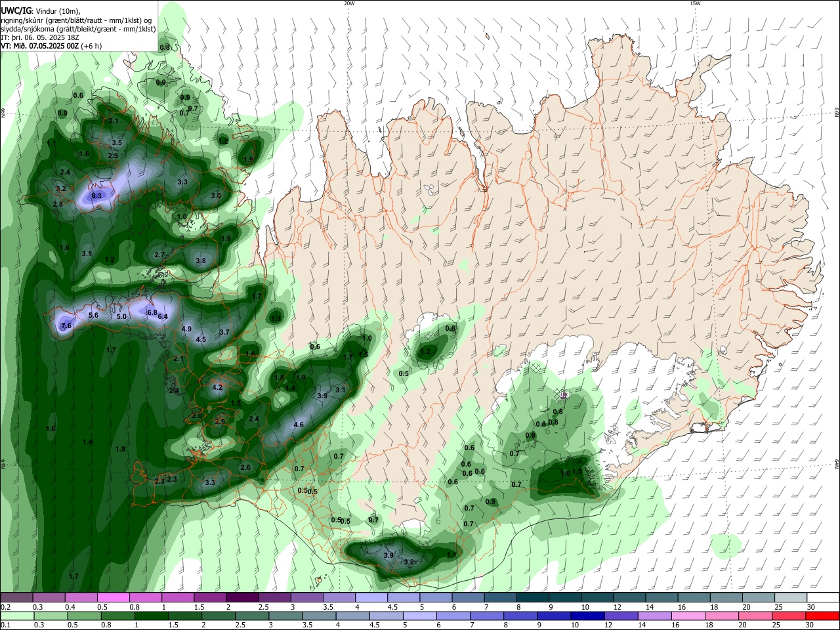Viewport: 840px width, 630px height.
Task: Select the 0.2 label under the upper legend row
Action: (x=5, y=606)
